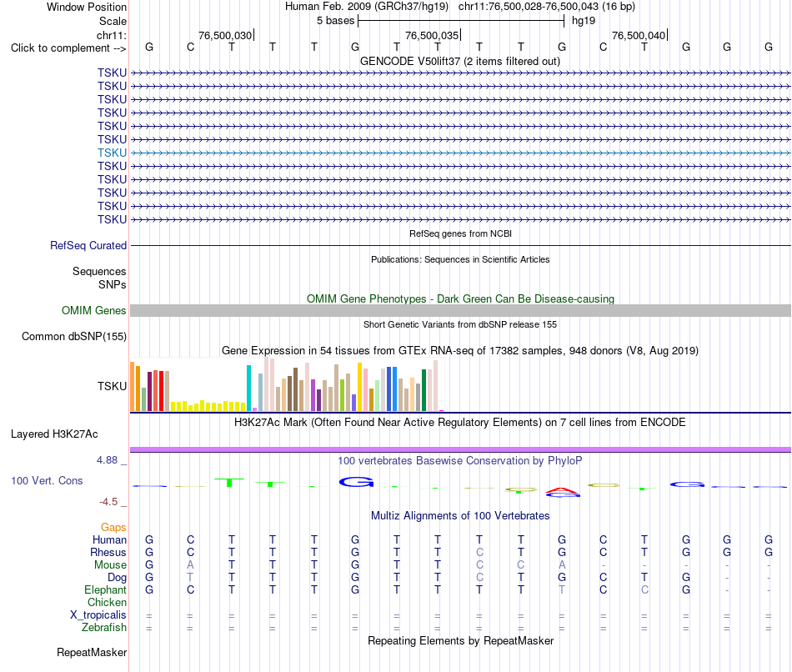Select the Chicken alignment row label
The height and width of the screenshot is (672, 792).
107,603
